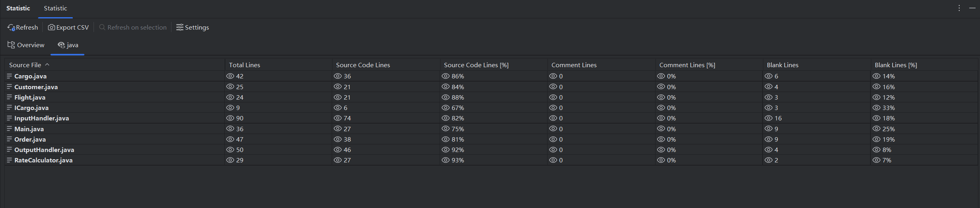Click eye icon for RateCalculator.java blank lines

[x=769, y=160]
